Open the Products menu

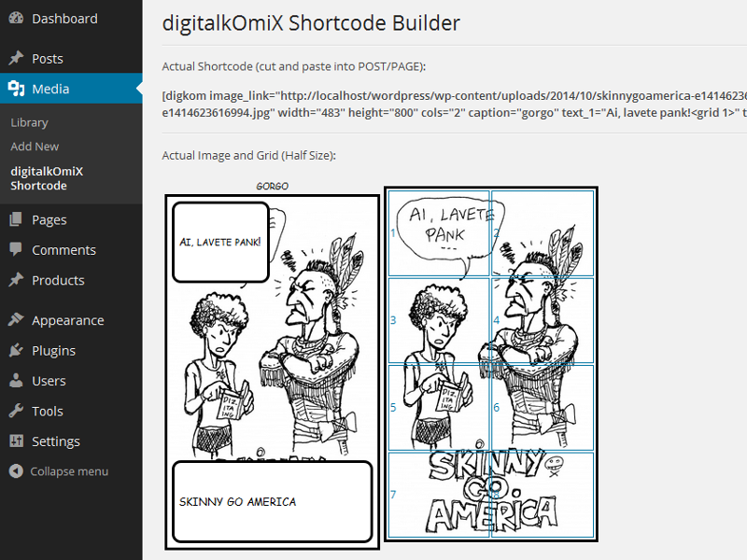point(58,280)
